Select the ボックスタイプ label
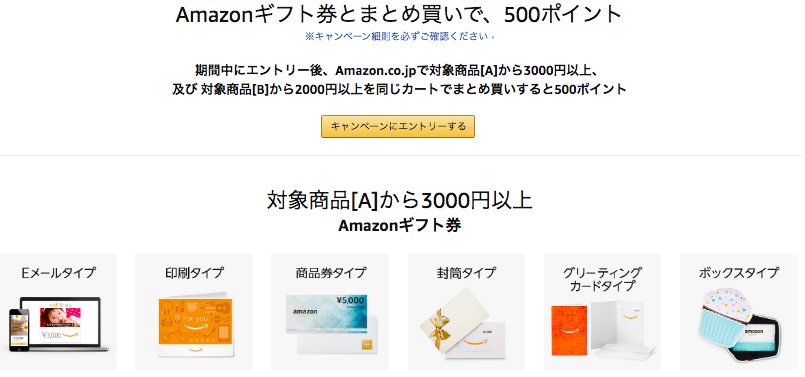Screen dimensions: 805x377 point(739,273)
